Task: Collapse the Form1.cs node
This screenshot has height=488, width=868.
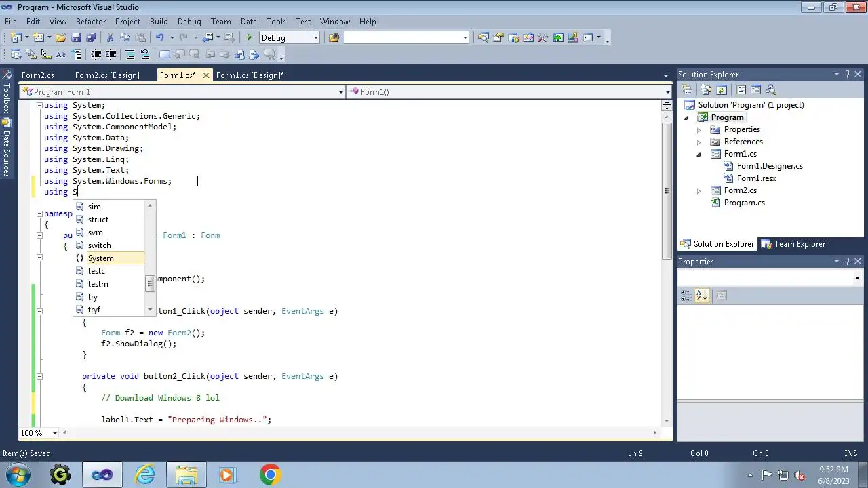Action: 698,154
